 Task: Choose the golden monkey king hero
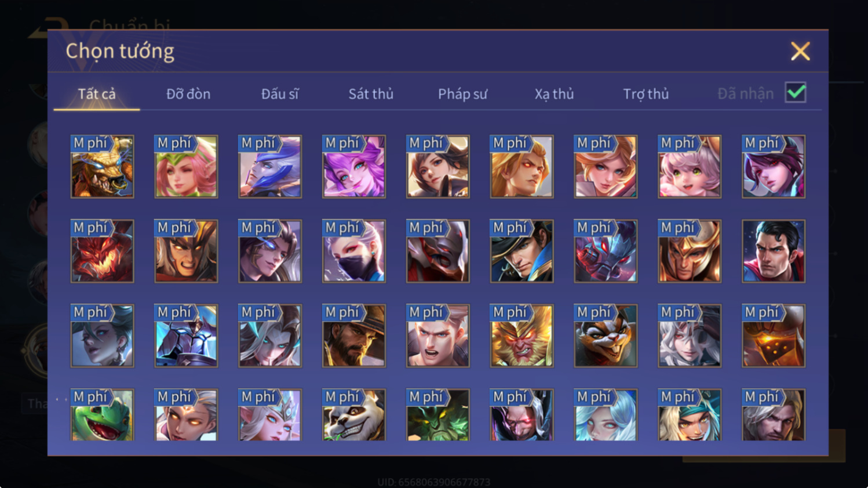tap(521, 336)
